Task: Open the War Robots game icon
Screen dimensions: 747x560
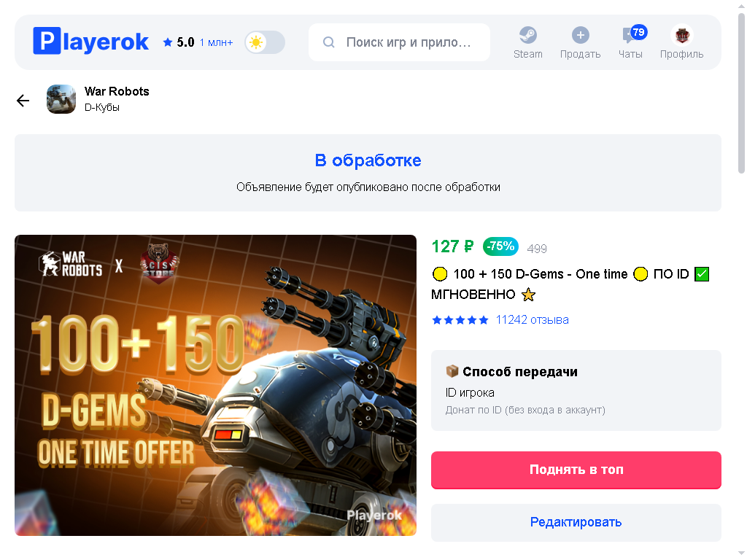Action: pos(61,99)
